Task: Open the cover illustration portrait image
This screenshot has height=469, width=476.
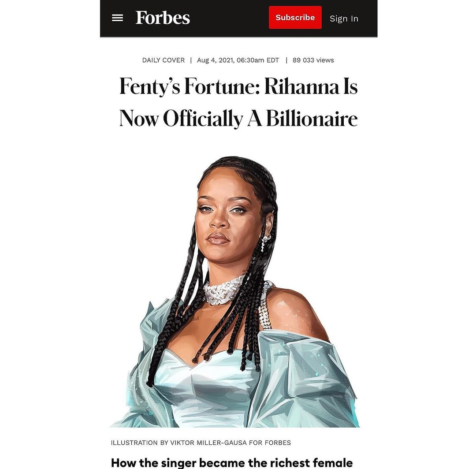Action: point(234,291)
